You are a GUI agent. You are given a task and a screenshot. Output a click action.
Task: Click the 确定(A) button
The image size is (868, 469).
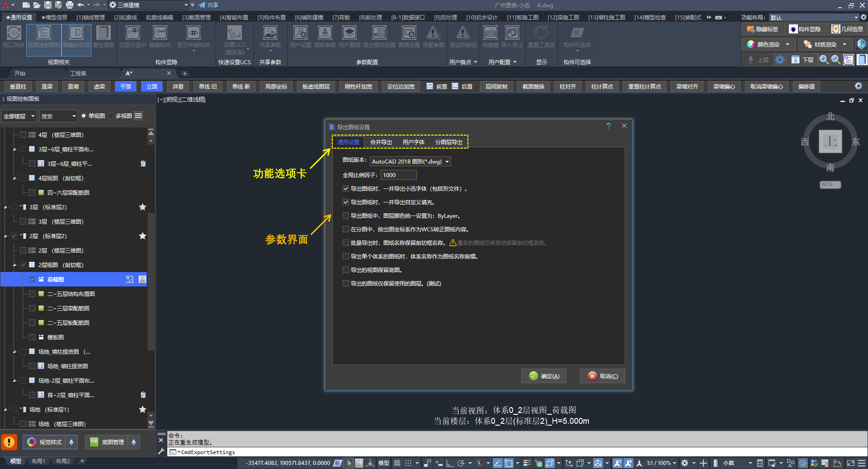click(544, 376)
